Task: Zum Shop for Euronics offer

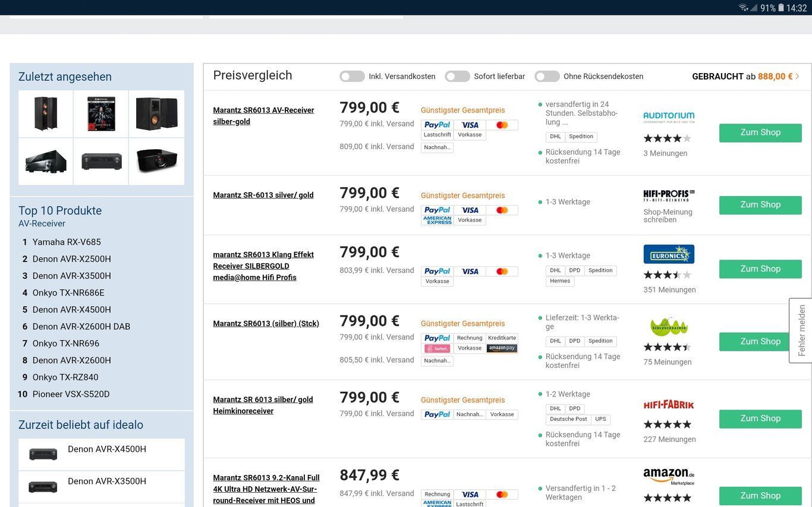Action: [760, 269]
